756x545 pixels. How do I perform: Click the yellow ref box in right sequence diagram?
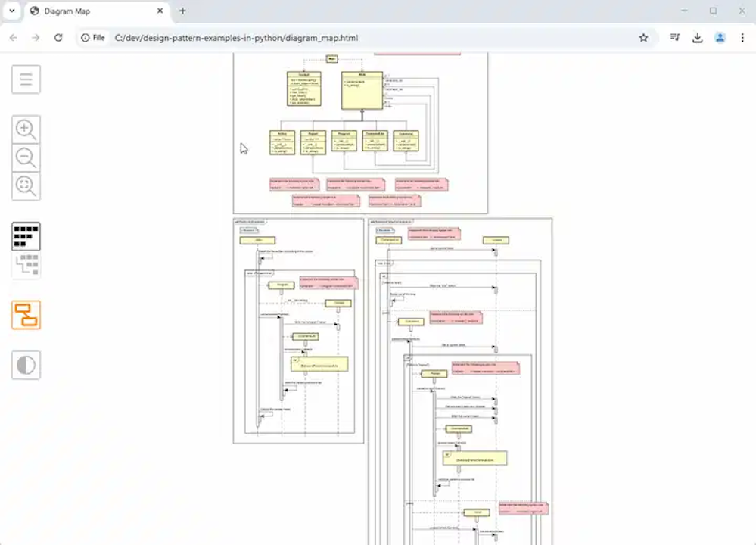[475, 458]
